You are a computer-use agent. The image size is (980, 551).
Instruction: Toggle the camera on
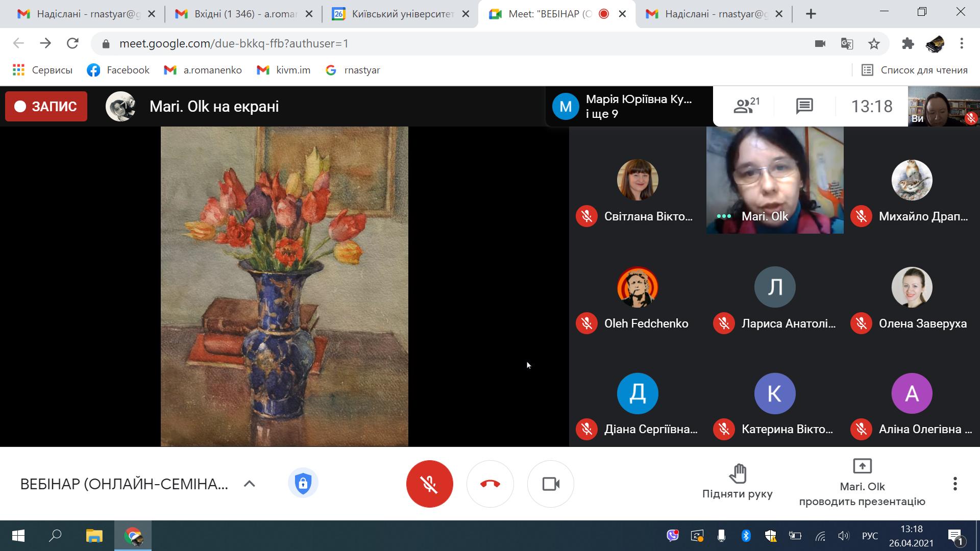tap(550, 484)
